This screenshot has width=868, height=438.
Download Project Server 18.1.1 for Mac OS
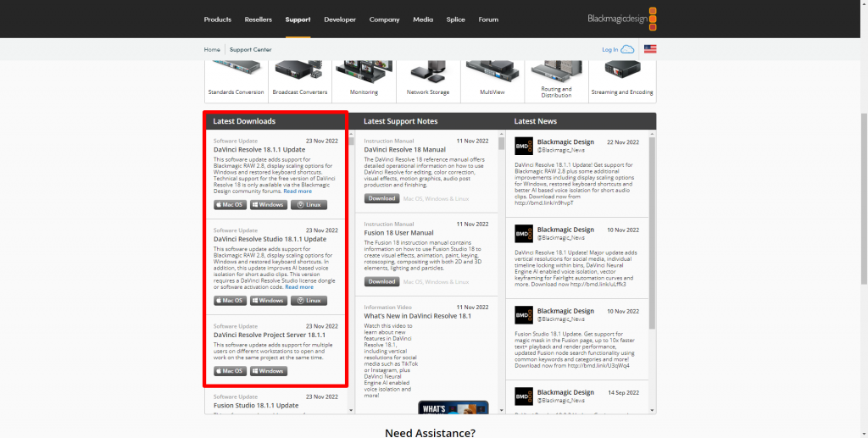tap(231, 371)
